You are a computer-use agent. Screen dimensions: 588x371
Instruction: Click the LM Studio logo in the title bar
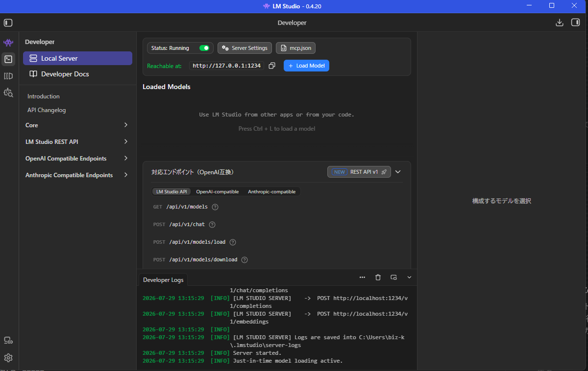[266, 6]
